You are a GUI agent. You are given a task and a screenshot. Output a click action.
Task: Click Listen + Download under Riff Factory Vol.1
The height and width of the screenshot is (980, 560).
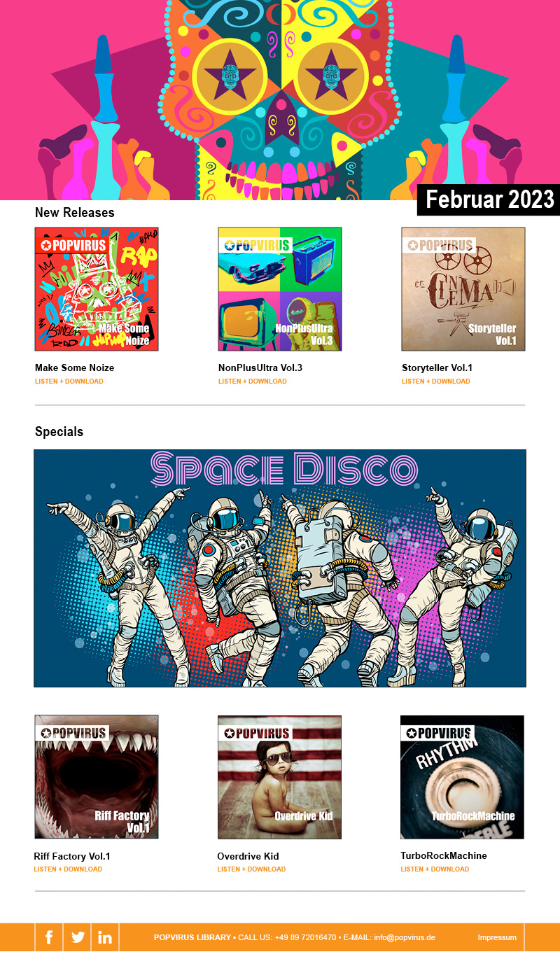pos(69,869)
